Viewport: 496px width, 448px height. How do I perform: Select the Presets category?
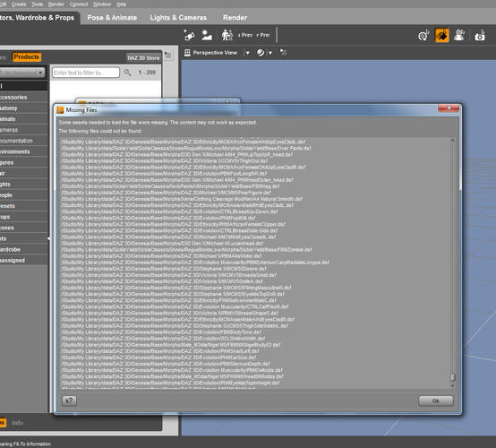pos(23,206)
